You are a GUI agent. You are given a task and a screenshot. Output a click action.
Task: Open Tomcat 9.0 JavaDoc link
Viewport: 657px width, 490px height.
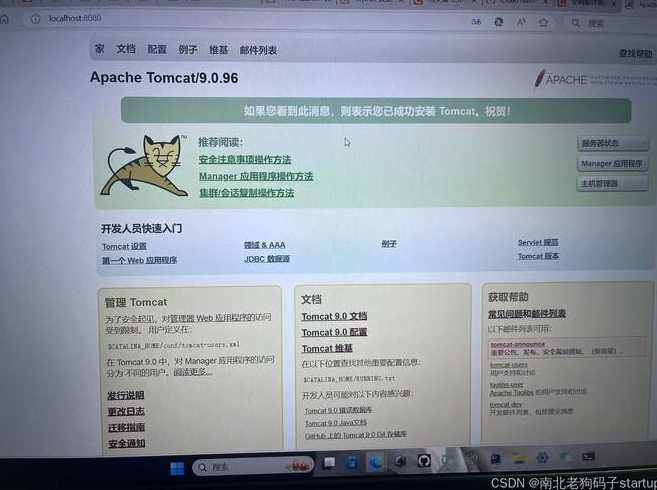336,423
